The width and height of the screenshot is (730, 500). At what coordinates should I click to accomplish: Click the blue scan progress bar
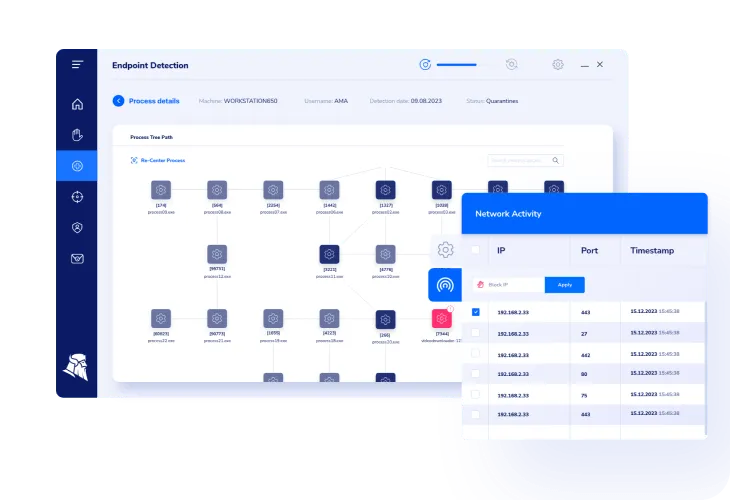(x=456, y=65)
